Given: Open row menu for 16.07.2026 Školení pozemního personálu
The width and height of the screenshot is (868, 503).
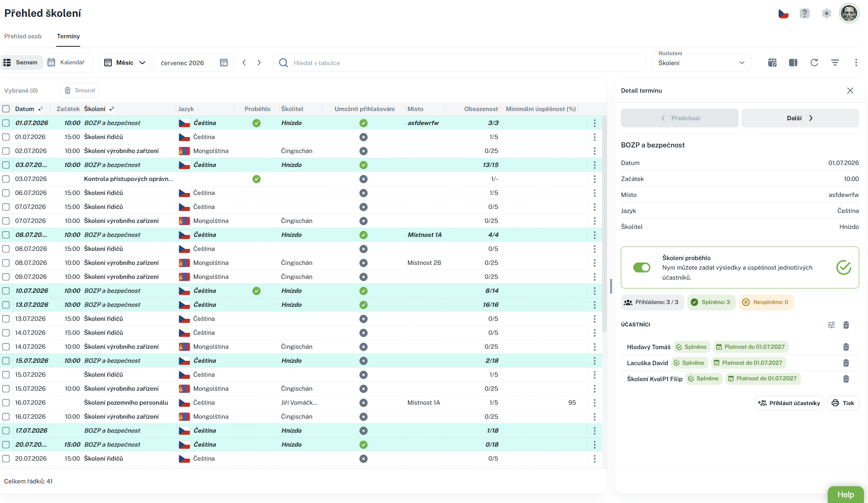Looking at the screenshot, I should [595, 403].
